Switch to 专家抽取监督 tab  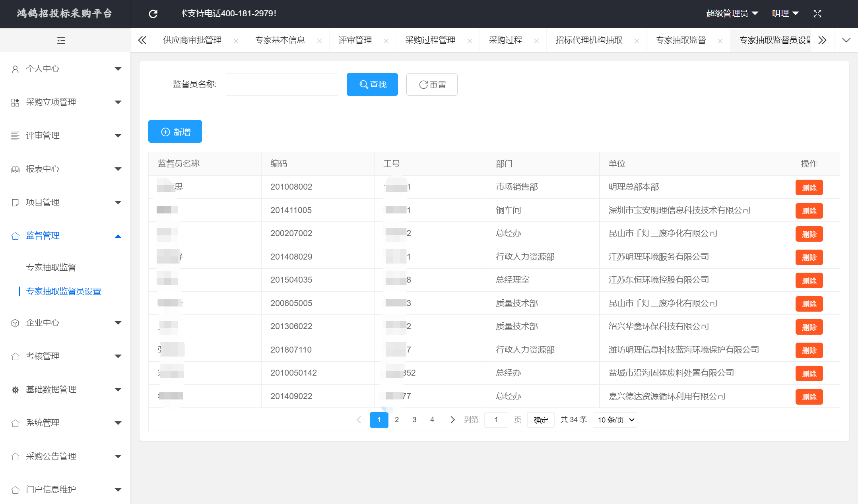(681, 40)
